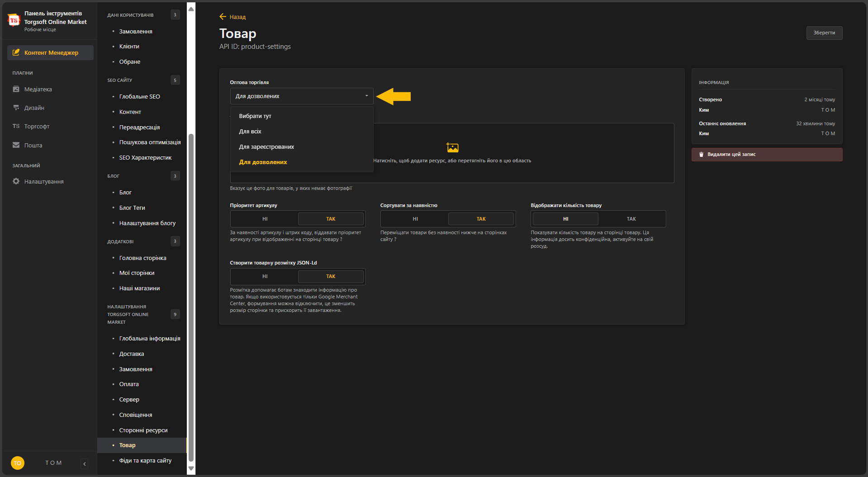Click the image upload drop area
868x477 pixels.
tap(452, 153)
